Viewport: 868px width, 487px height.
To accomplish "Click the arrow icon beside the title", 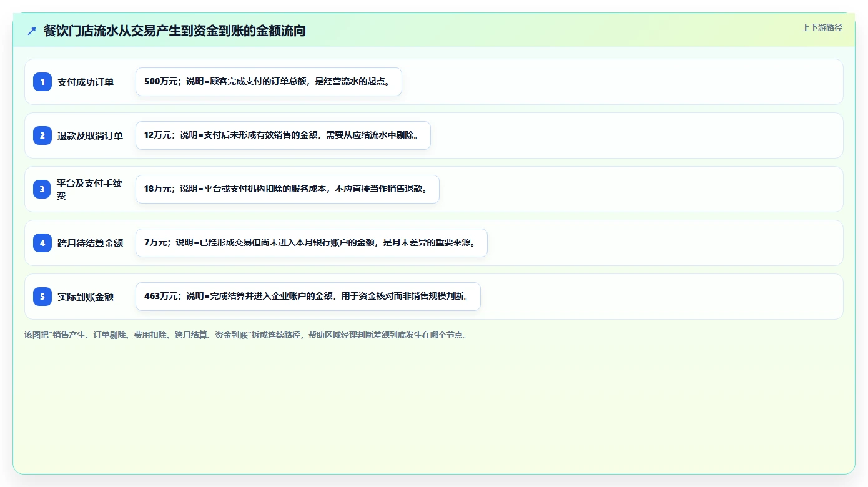I will point(32,31).
